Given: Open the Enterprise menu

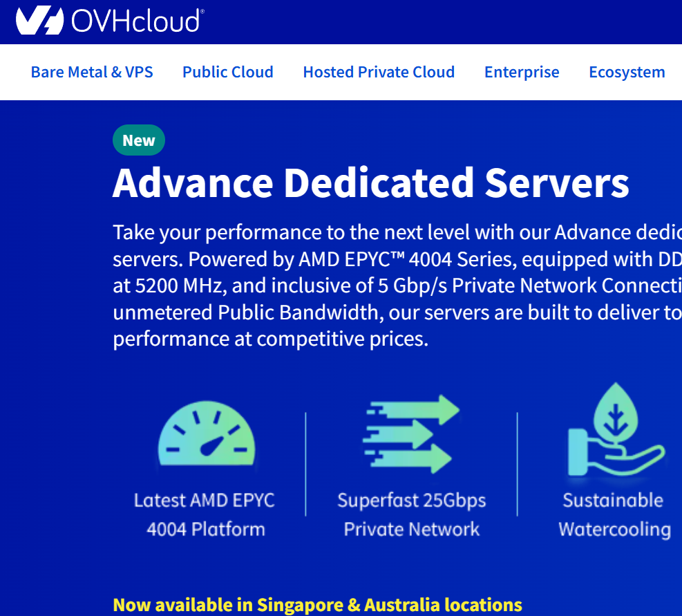Looking at the screenshot, I should [522, 72].
